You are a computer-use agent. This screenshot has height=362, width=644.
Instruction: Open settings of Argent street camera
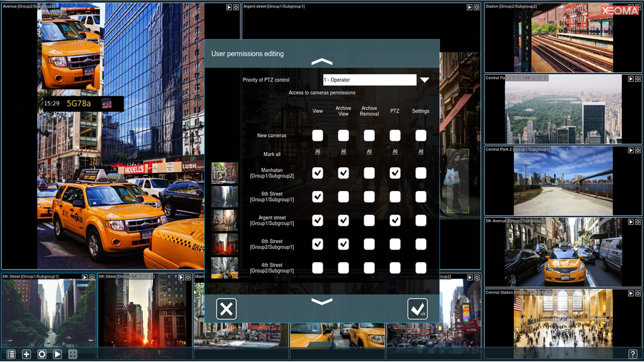[x=477, y=7]
